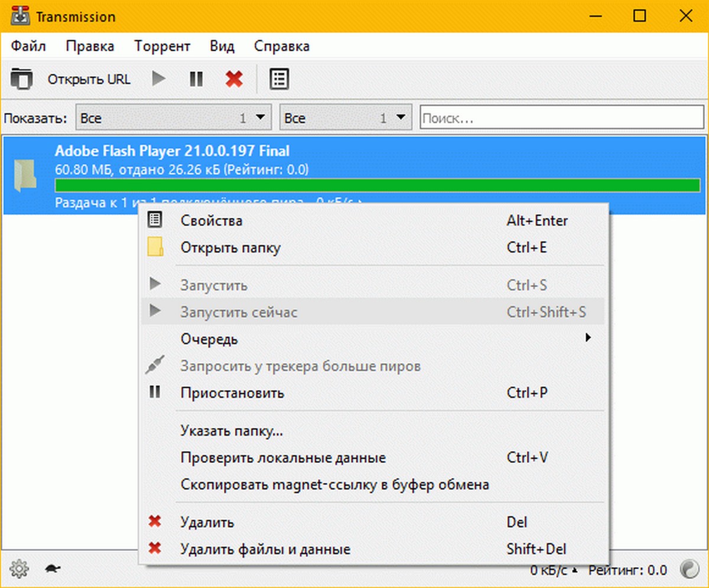Click the start torrent play toolbar icon
Image resolution: width=709 pixels, height=588 pixels.
click(158, 79)
